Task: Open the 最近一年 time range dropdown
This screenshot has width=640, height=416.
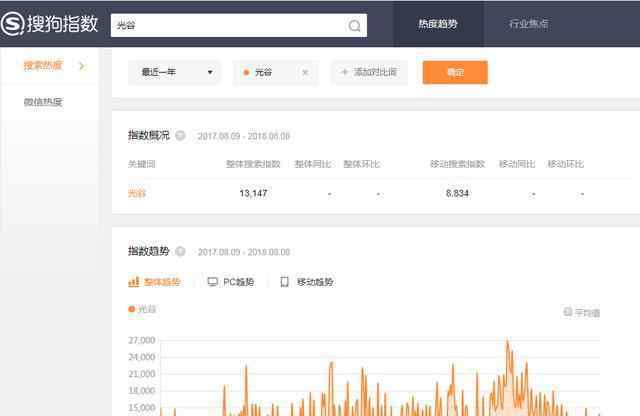Action: tap(175, 73)
